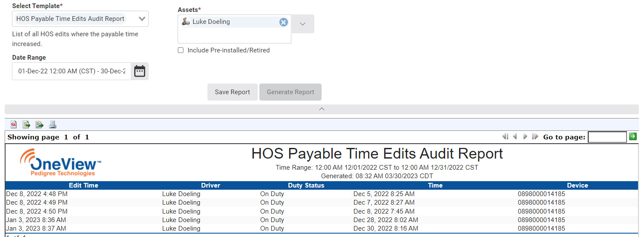This screenshot has width=644, height=237.
Task: Collapse the report options panel
Action: pyautogui.click(x=322, y=109)
